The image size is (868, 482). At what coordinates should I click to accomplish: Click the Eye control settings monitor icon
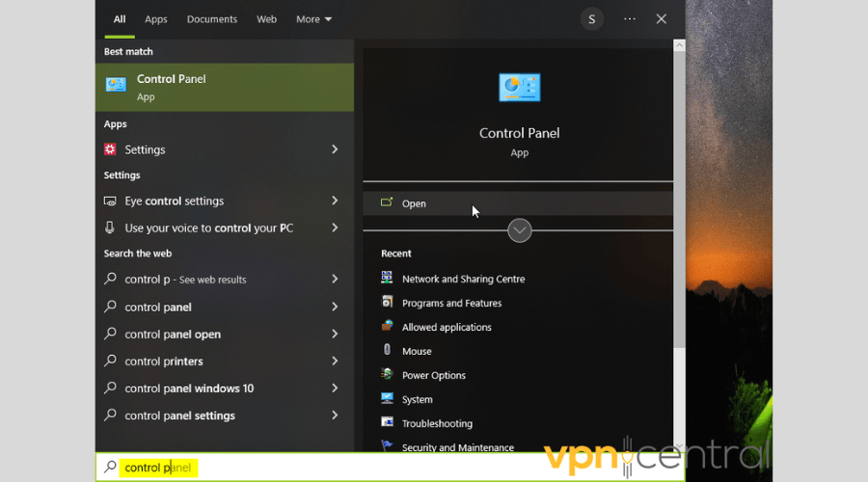click(110, 201)
